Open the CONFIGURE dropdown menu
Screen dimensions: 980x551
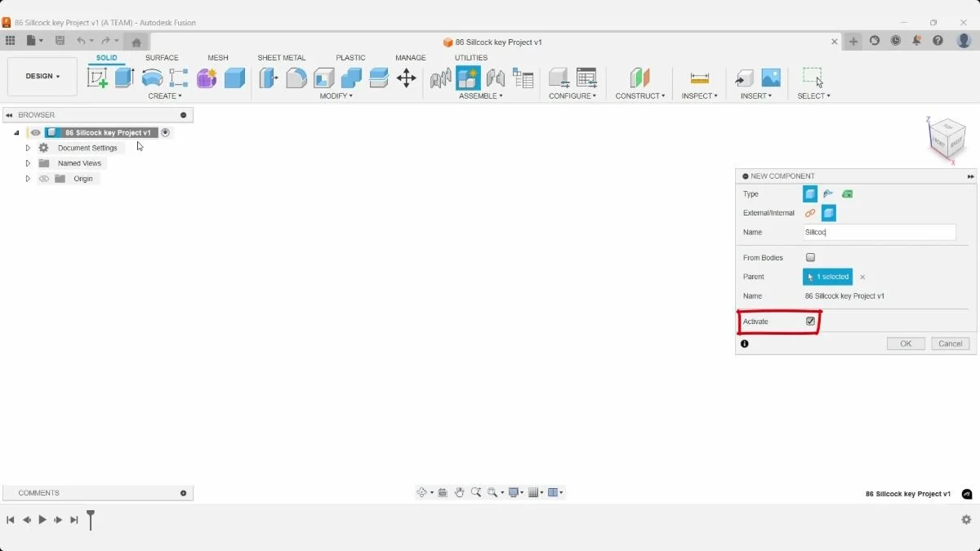(572, 96)
